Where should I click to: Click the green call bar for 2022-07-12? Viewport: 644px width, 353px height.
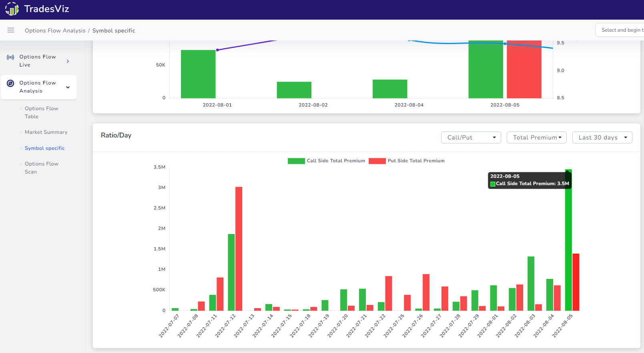click(231, 272)
